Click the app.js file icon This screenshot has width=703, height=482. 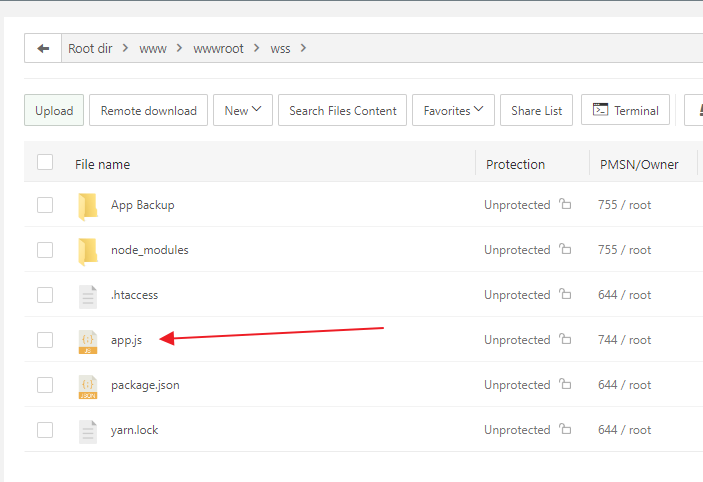(x=88, y=341)
